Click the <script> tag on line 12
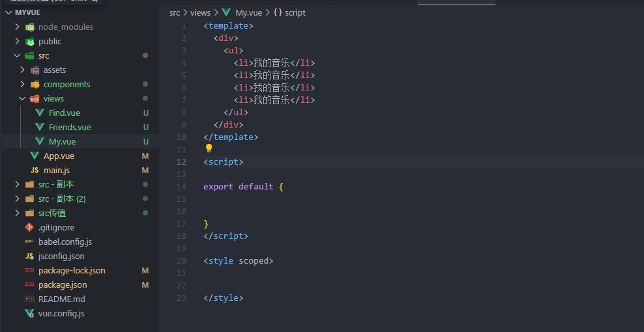The width and height of the screenshot is (644, 332). click(x=224, y=161)
